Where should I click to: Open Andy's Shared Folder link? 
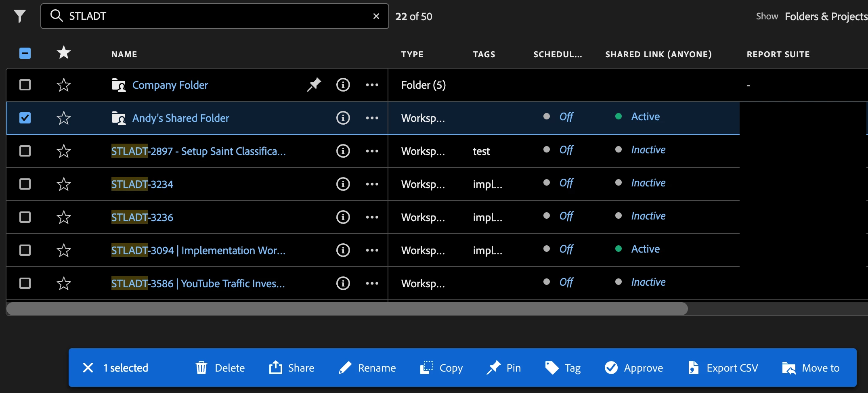[180, 118]
